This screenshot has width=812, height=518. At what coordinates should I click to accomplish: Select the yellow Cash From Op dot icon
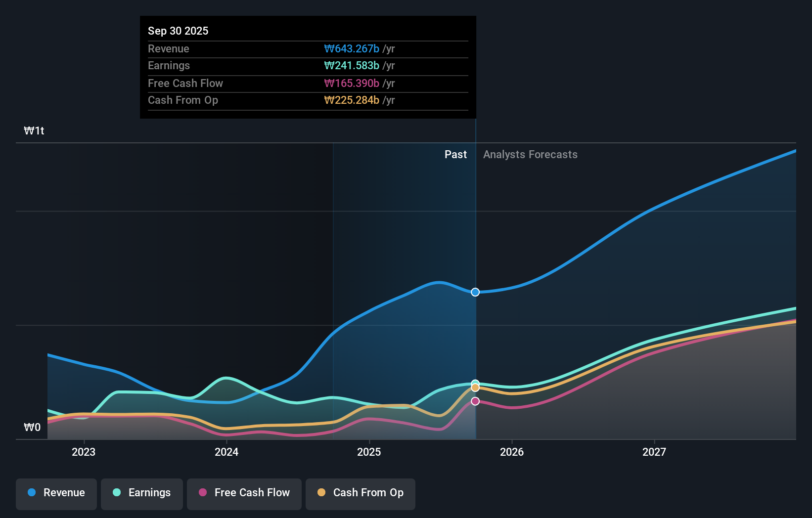point(322,493)
